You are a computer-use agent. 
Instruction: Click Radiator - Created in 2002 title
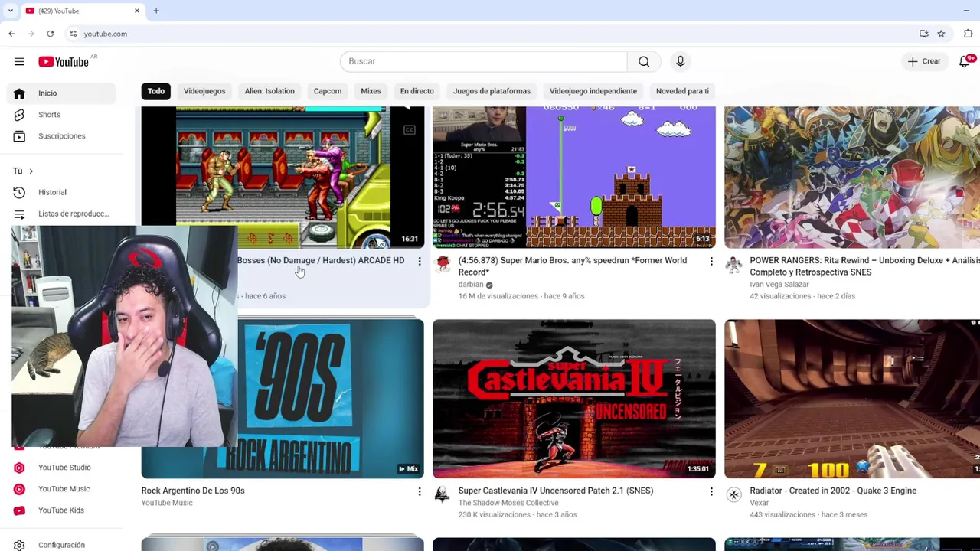(833, 491)
